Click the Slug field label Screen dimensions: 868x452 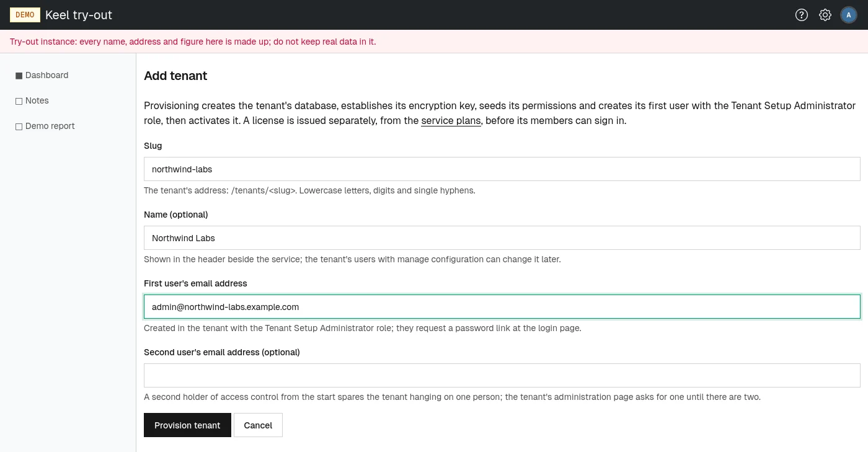pyautogui.click(x=153, y=146)
